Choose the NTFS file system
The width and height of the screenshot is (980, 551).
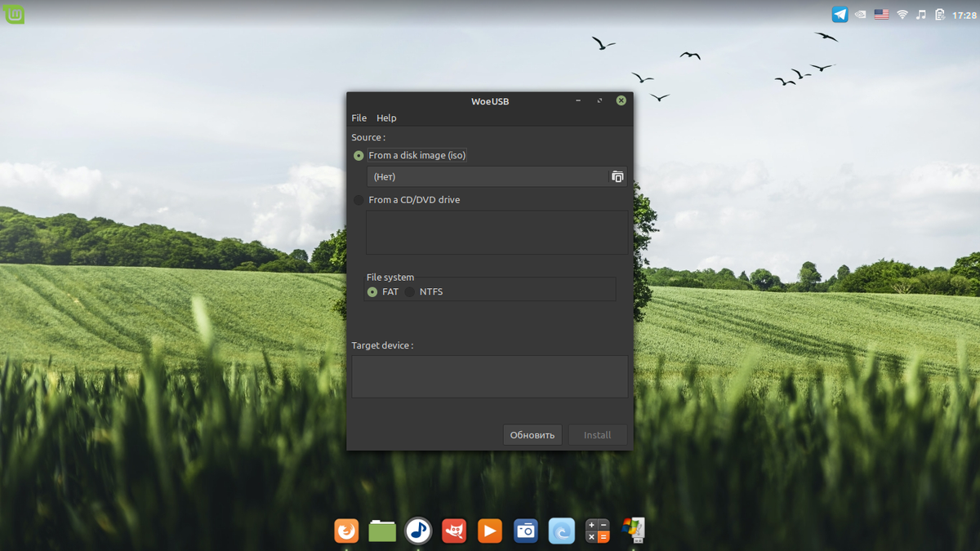pyautogui.click(x=424, y=292)
